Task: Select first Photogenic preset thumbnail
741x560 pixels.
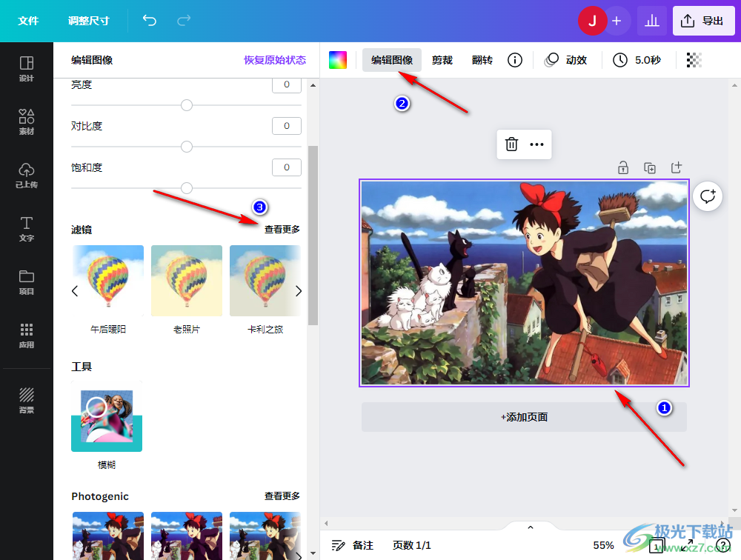Action: point(108,536)
